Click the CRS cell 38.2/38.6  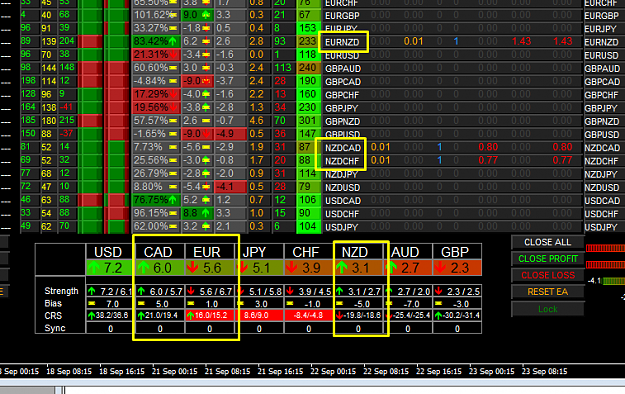pyautogui.click(x=110, y=315)
